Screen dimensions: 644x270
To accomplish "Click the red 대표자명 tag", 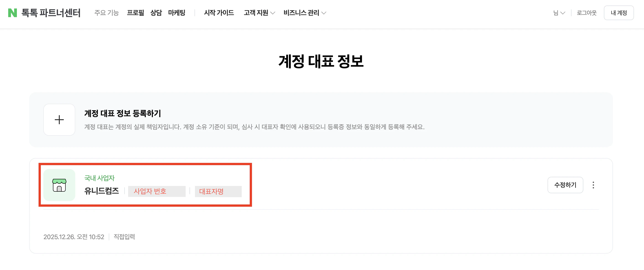I will tap(218, 191).
